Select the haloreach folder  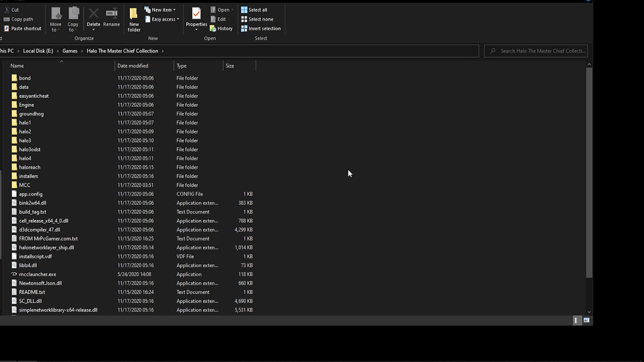point(30,167)
